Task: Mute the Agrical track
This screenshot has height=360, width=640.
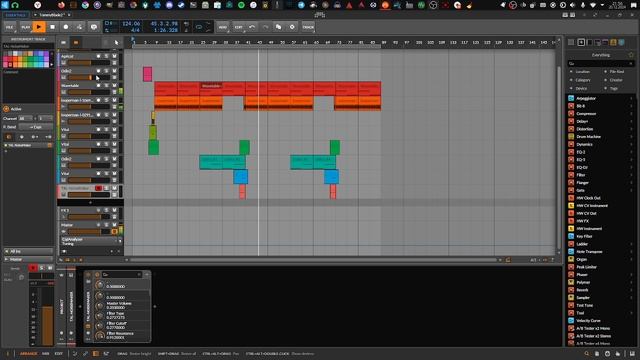Action: pyautogui.click(x=114, y=56)
